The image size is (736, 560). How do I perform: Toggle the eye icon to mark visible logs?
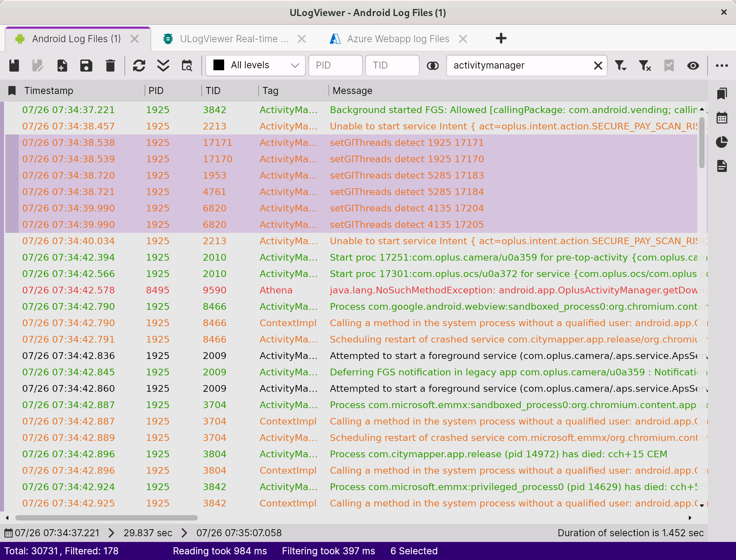693,66
